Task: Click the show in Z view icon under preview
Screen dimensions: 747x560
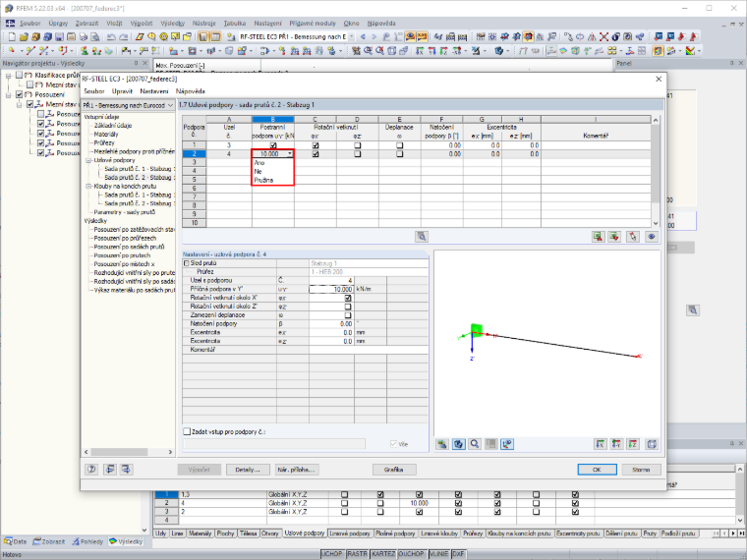Action: tap(632, 444)
